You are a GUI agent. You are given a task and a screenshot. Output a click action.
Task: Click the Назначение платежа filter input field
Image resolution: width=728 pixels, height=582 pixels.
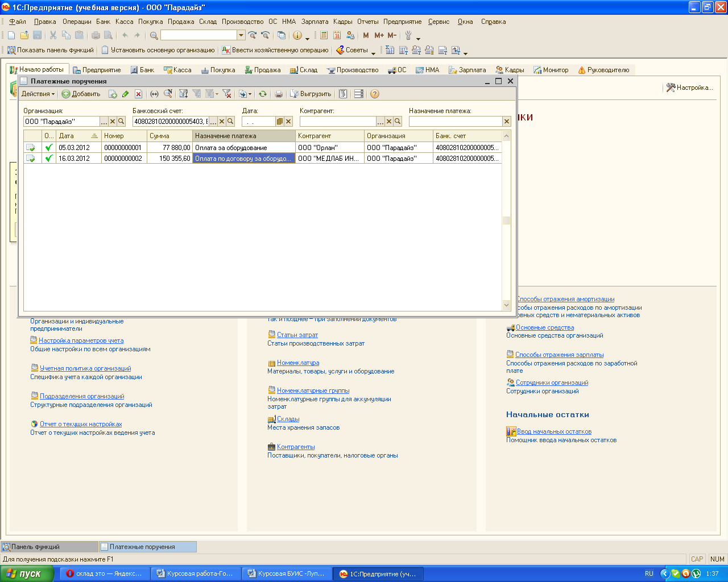455,122
